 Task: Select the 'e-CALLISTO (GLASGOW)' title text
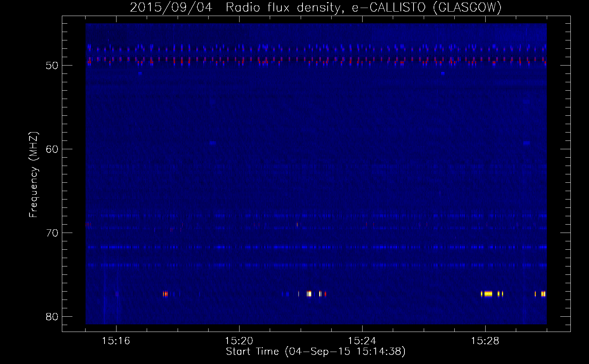[427, 7]
